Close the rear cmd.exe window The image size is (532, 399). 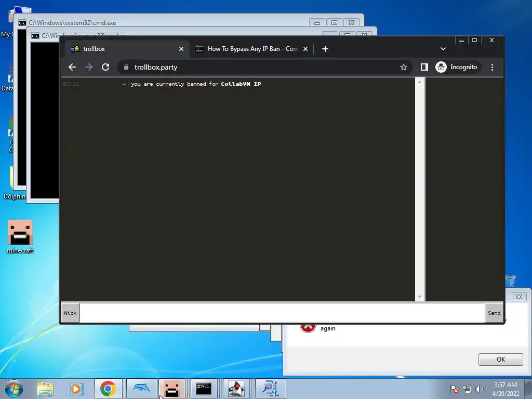352,23
